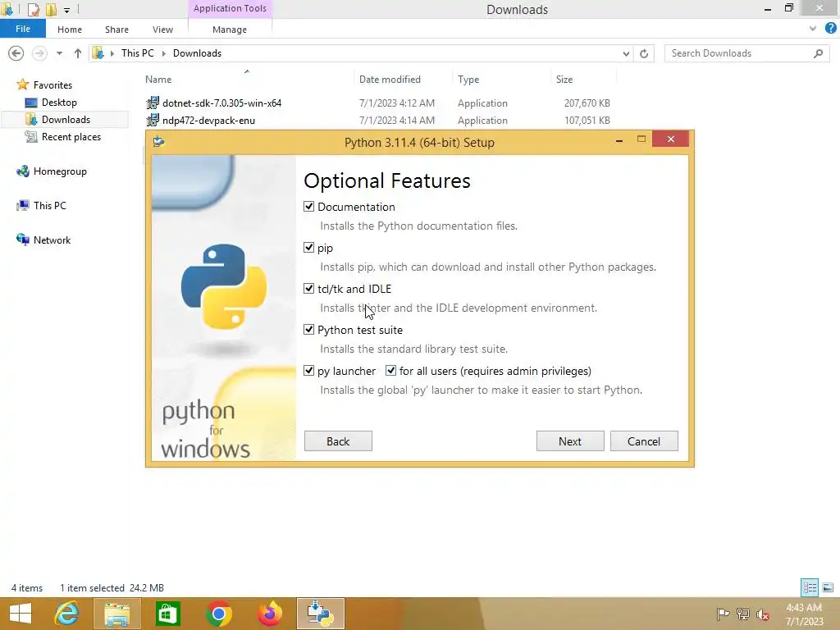
Task: Switch to the View ribbon tab
Action: pos(162,30)
